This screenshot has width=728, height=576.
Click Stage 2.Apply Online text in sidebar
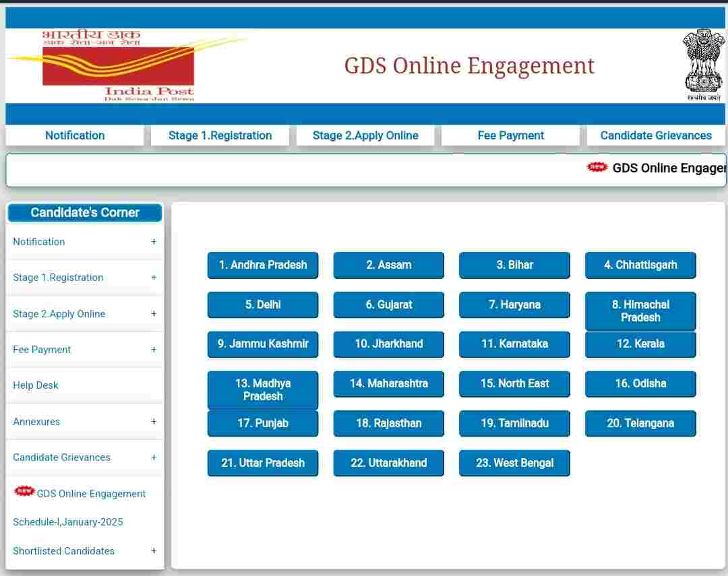[59, 314]
